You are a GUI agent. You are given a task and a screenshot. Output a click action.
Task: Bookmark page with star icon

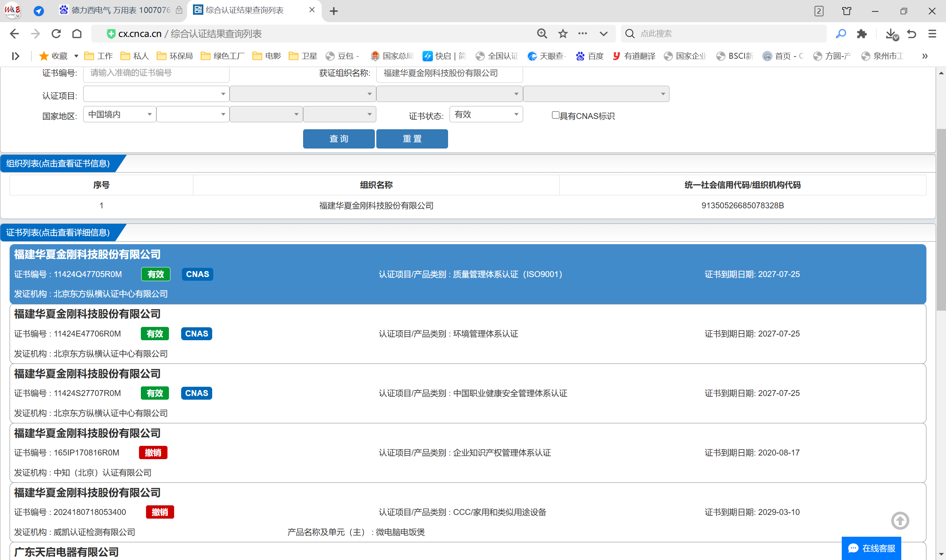563,34
